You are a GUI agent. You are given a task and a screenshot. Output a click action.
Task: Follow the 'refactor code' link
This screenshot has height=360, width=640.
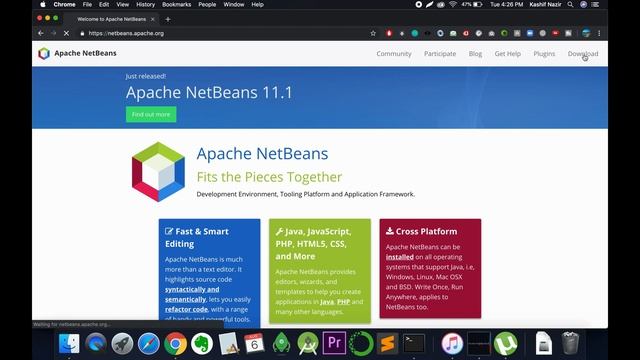[x=186, y=309]
